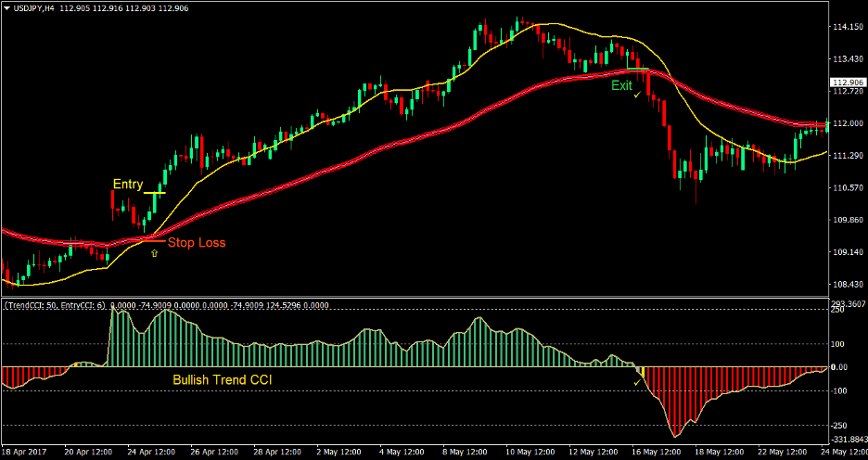
Task: Click the 110.570 level on the price axis
Action: [x=846, y=188]
